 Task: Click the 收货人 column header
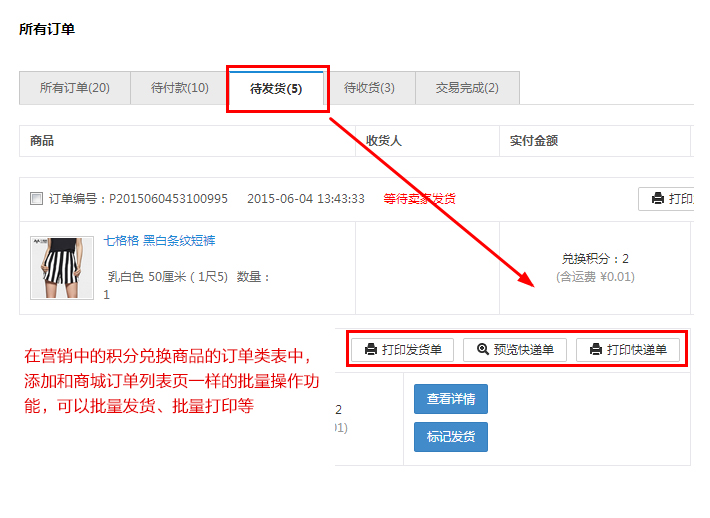(x=383, y=141)
